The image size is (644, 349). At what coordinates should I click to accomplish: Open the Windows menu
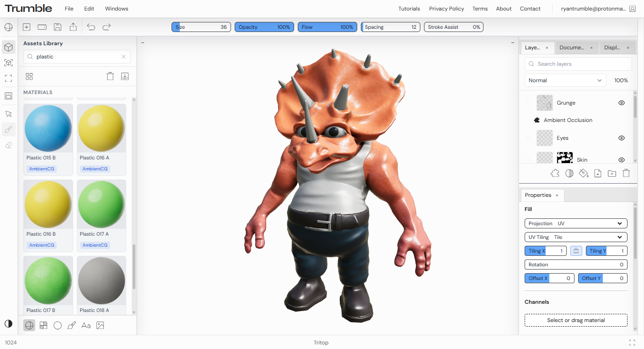click(x=116, y=8)
